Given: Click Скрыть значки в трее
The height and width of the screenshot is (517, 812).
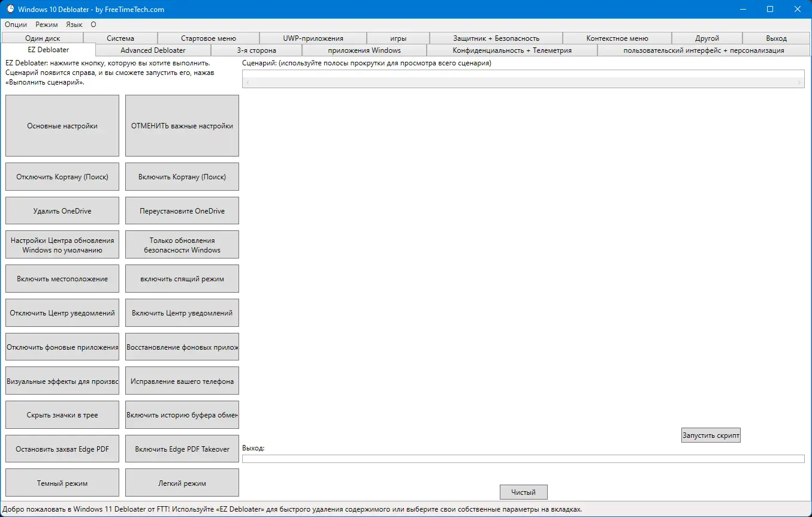Looking at the screenshot, I should [x=62, y=415].
